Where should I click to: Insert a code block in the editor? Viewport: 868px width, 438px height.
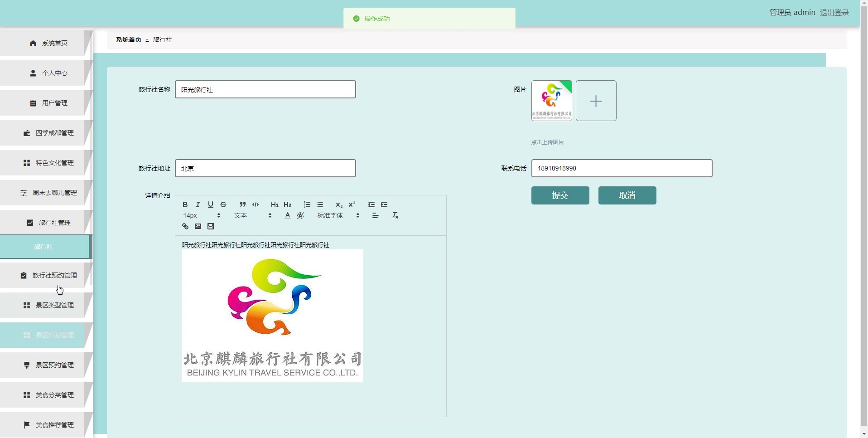(256, 204)
